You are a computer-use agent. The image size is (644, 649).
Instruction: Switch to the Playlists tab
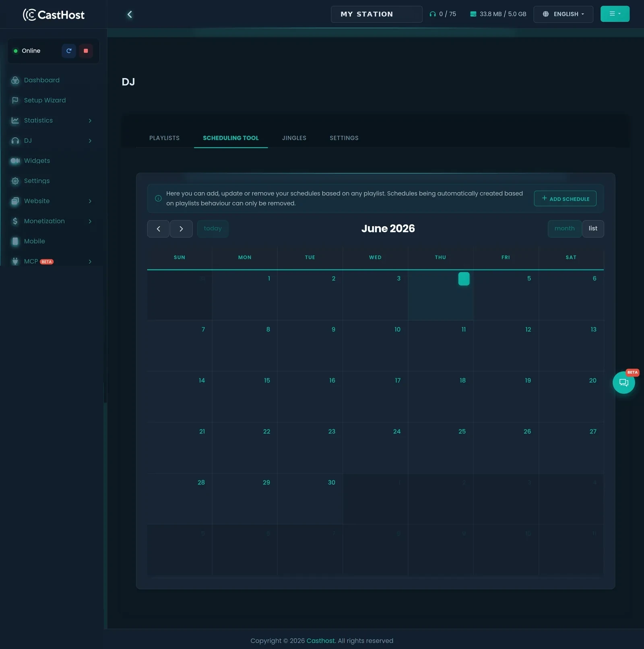[164, 138]
